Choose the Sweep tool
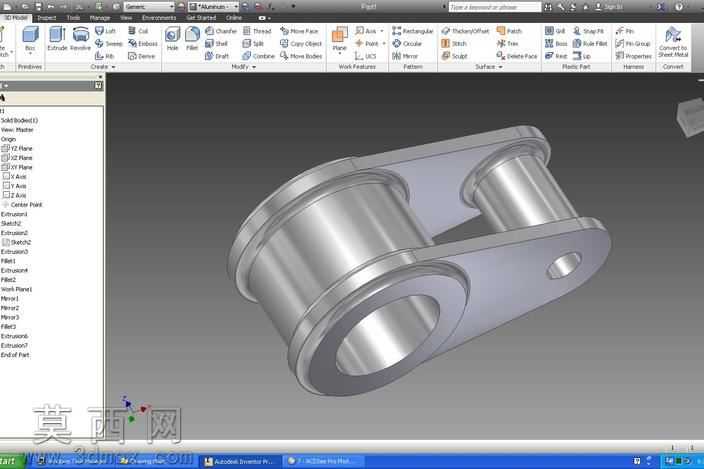This screenshot has height=469, width=704. tap(109, 44)
